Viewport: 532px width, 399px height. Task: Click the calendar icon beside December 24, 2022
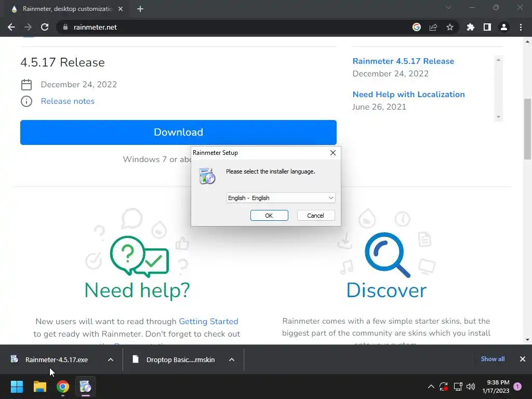tap(26, 85)
